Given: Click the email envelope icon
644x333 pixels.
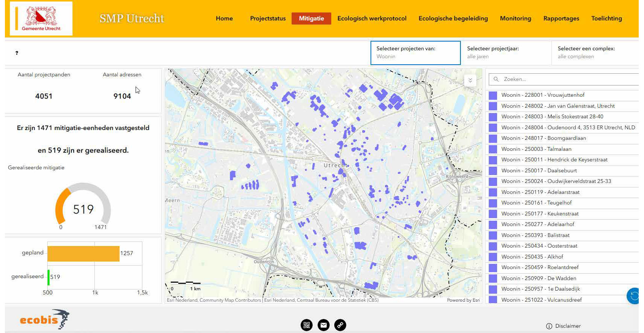Looking at the screenshot, I should click(324, 325).
